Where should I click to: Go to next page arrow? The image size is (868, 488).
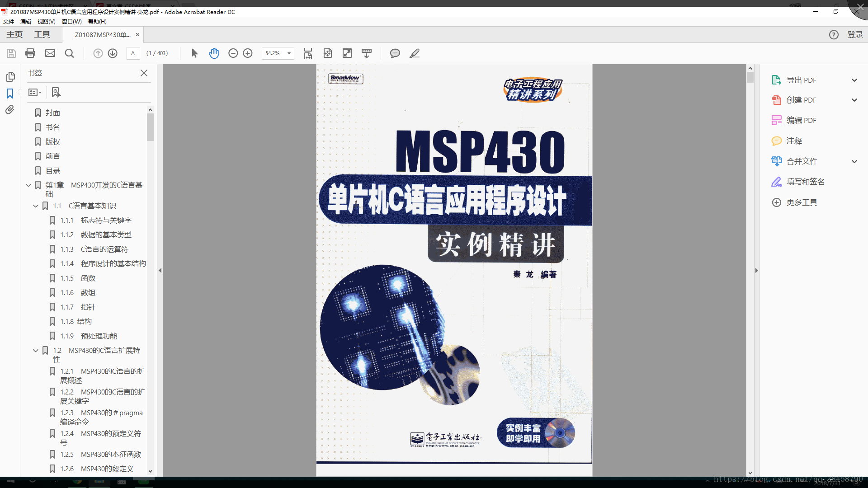coord(113,53)
